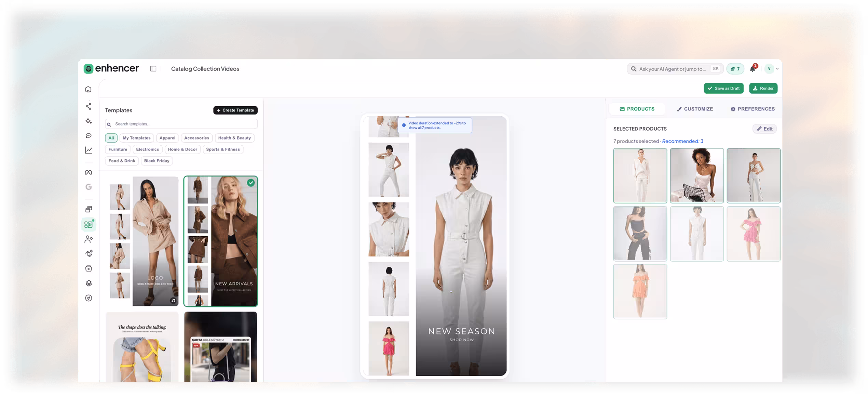Click Create Template button
Viewport: 868px width, 396px height.
click(x=235, y=110)
